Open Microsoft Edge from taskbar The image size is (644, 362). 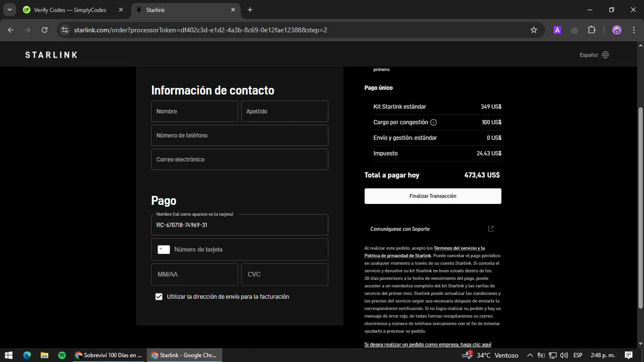[x=27, y=355]
